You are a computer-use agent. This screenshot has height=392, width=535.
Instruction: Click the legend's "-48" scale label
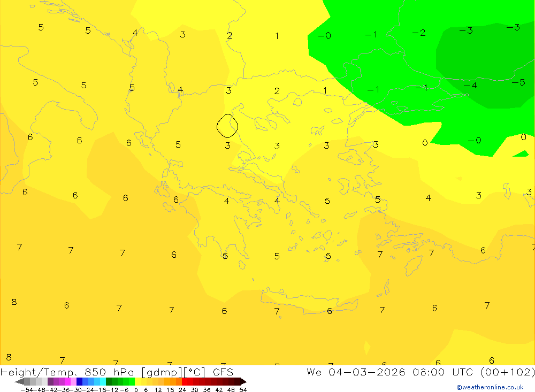(x=40, y=390)
